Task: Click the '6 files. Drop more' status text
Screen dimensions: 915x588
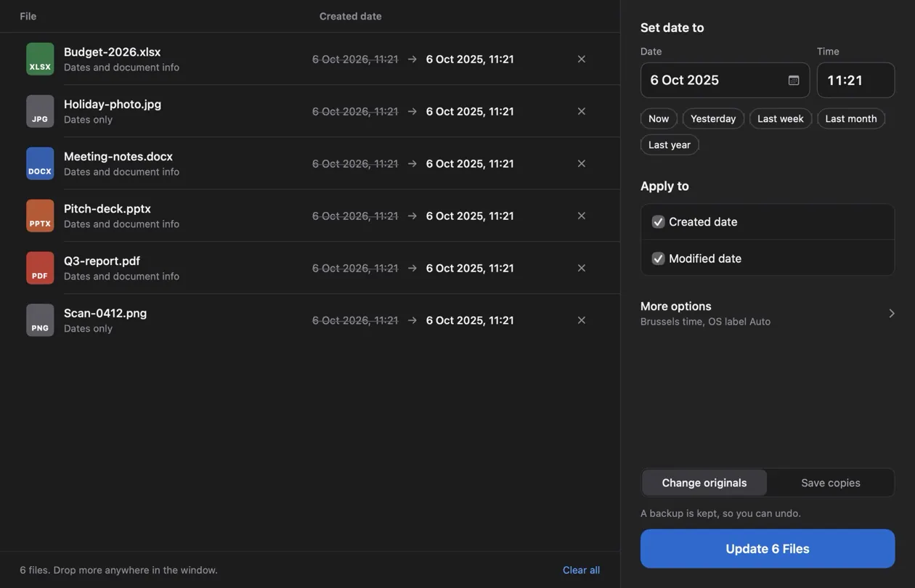Action: point(118,570)
